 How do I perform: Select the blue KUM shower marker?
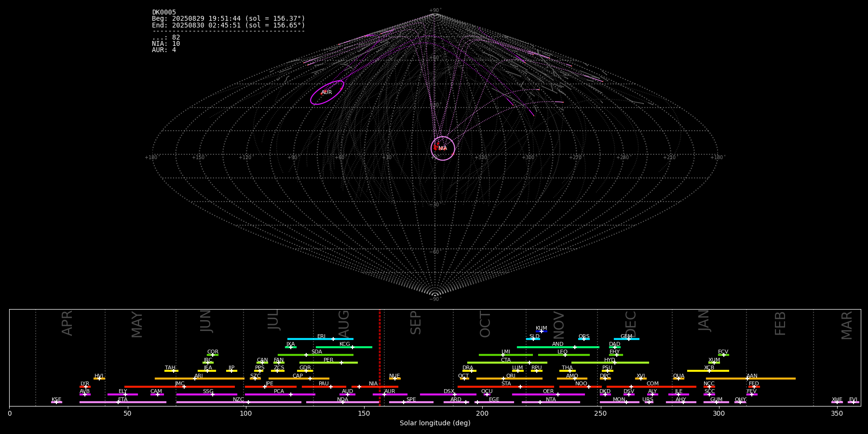coord(542,331)
